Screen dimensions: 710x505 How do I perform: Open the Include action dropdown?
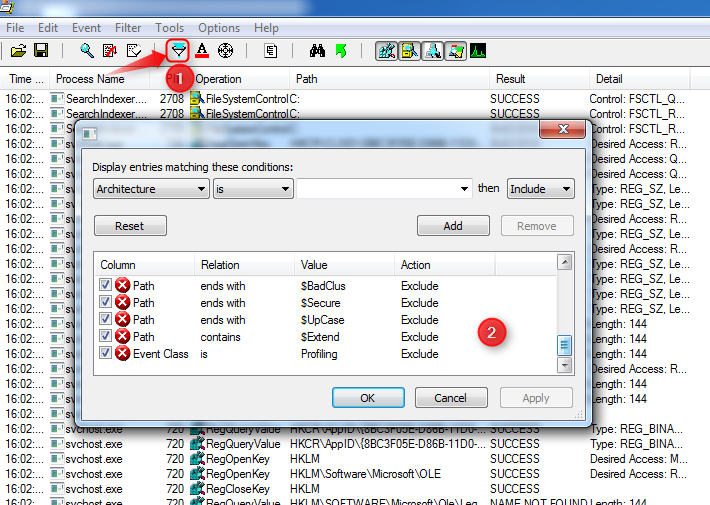541,189
